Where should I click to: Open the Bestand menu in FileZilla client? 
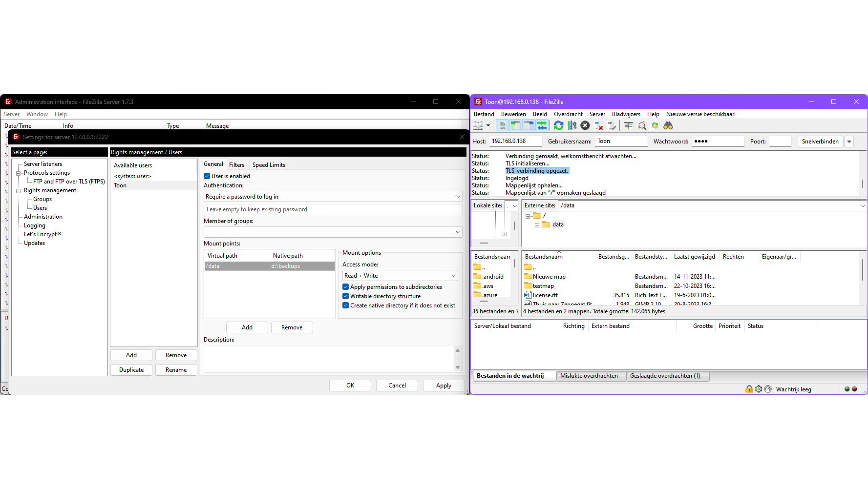click(x=484, y=114)
